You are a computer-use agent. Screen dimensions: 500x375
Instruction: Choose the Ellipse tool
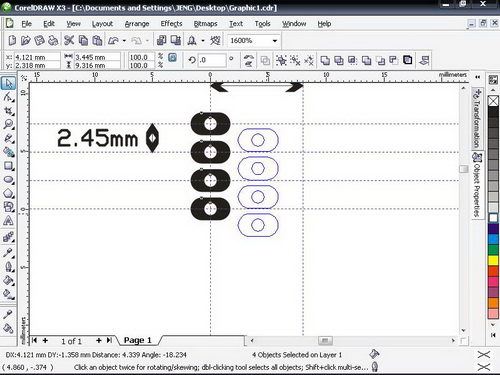tap(8, 180)
